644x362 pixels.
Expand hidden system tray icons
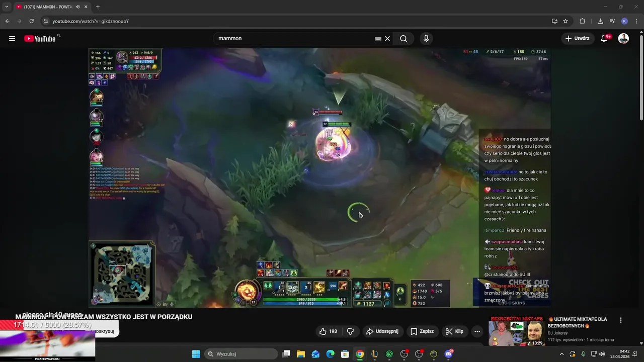coord(561,354)
